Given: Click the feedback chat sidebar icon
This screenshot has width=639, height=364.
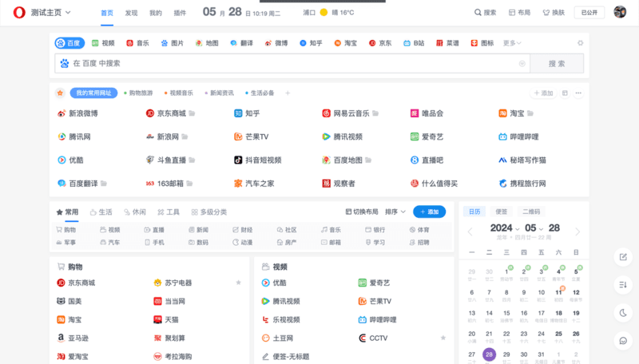Looking at the screenshot, I should tap(623, 340).
